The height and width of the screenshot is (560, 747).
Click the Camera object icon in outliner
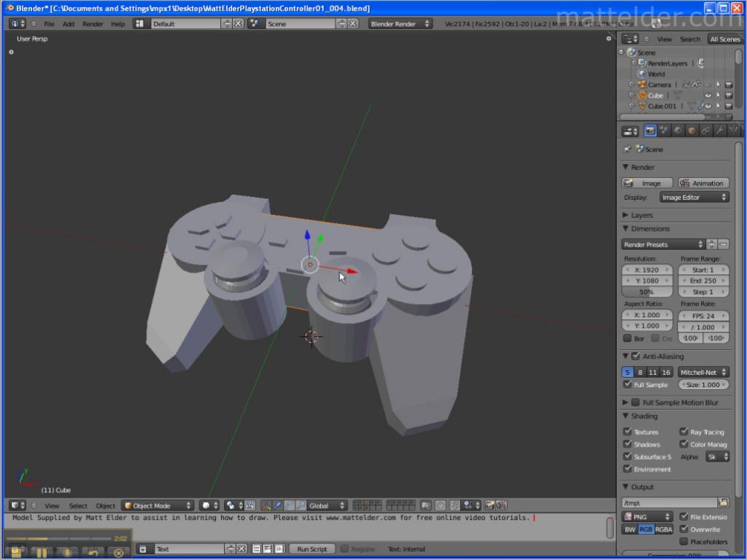tap(642, 85)
